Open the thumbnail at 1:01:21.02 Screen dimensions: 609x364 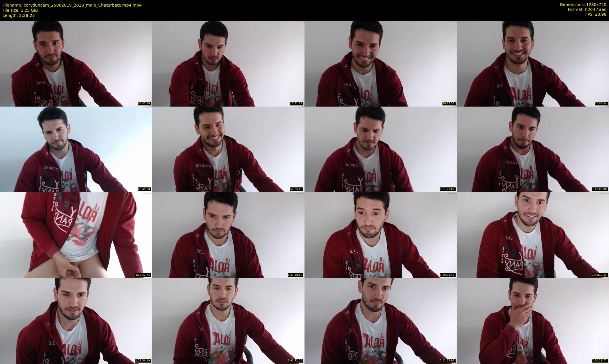click(x=380, y=149)
